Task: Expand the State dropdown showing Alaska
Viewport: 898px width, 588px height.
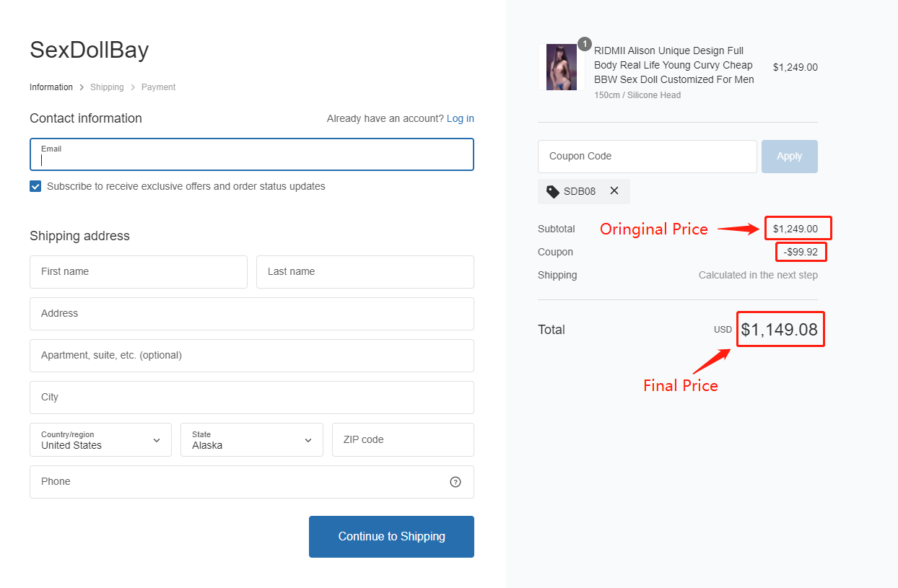Action: (x=251, y=440)
